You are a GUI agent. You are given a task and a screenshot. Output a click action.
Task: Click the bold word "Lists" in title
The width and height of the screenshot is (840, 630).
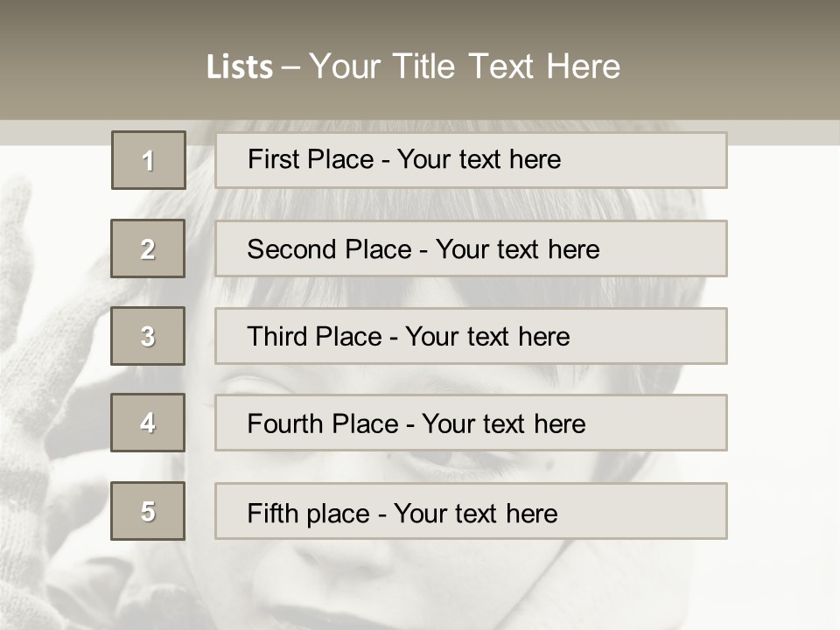(240, 67)
